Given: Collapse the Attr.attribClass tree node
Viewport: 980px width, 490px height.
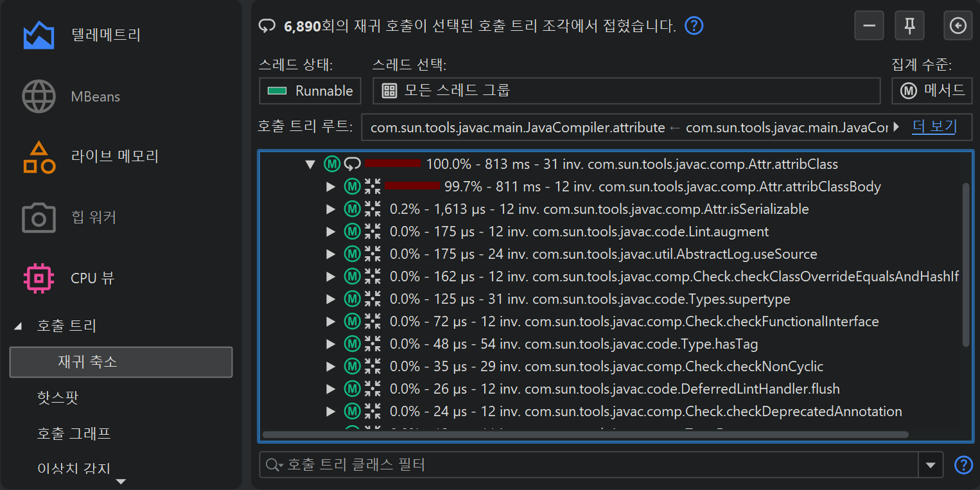Looking at the screenshot, I should click(311, 164).
